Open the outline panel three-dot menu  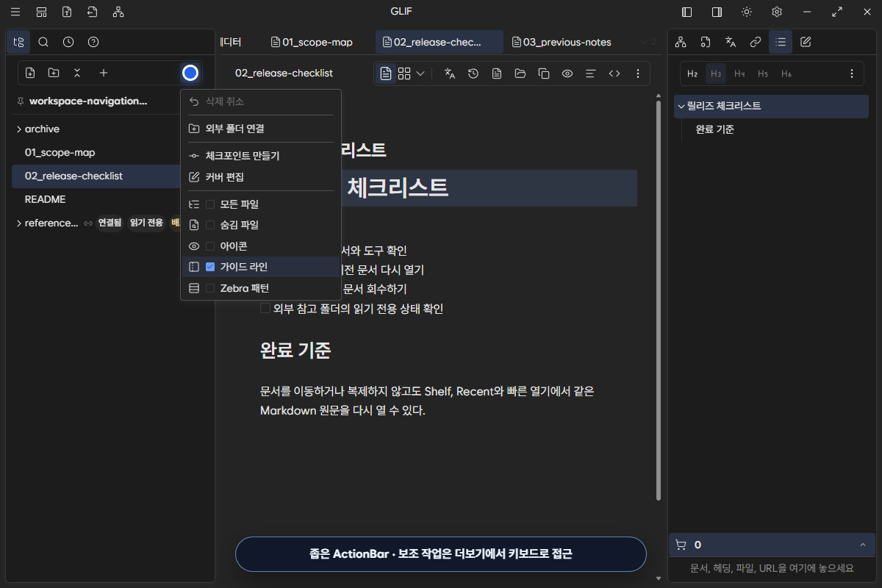(x=852, y=73)
